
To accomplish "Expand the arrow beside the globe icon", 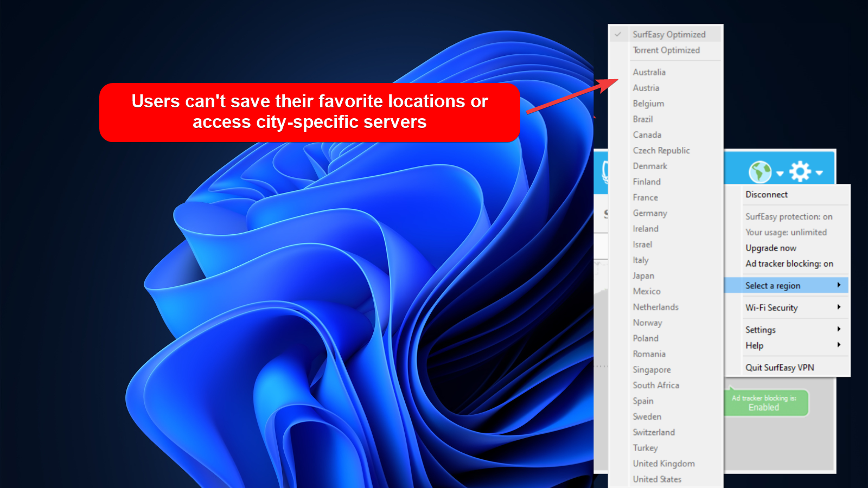I will [780, 174].
